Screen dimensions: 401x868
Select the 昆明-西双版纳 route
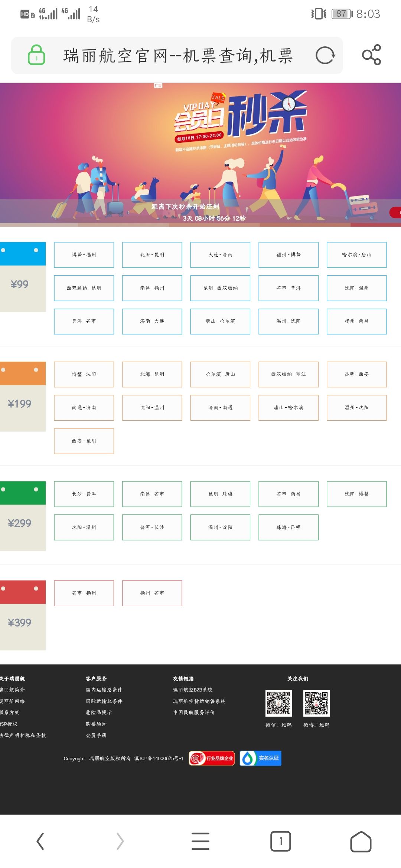(220, 288)
